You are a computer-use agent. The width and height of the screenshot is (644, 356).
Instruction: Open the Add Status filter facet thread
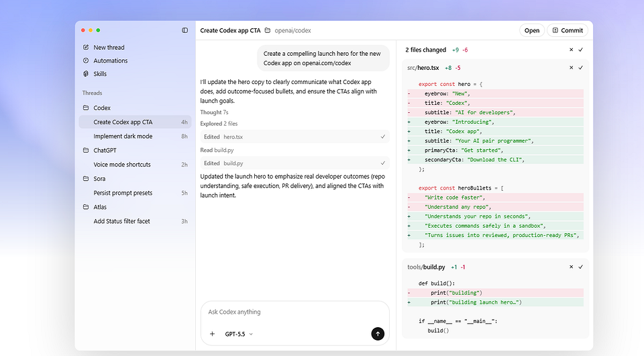tap(135, 221)
